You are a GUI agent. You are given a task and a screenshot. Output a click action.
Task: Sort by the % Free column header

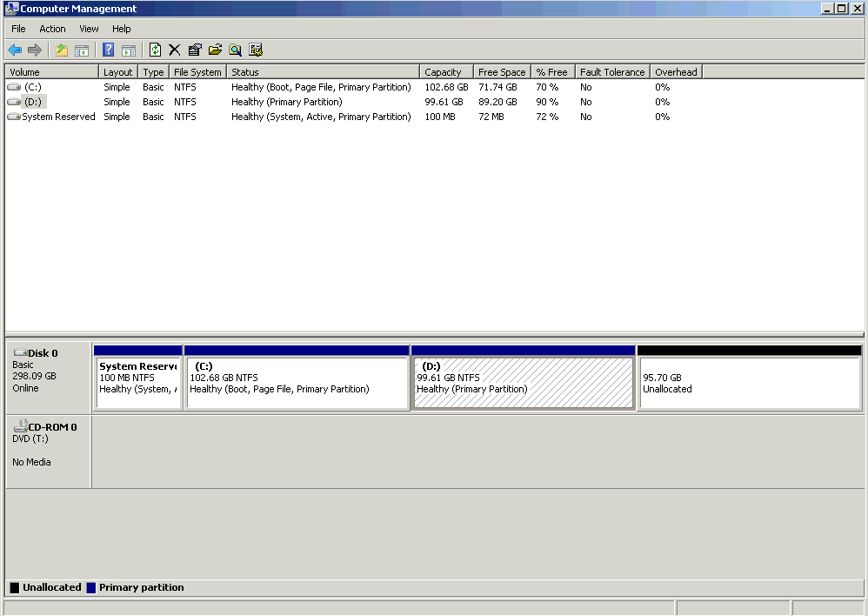[553, 72]
